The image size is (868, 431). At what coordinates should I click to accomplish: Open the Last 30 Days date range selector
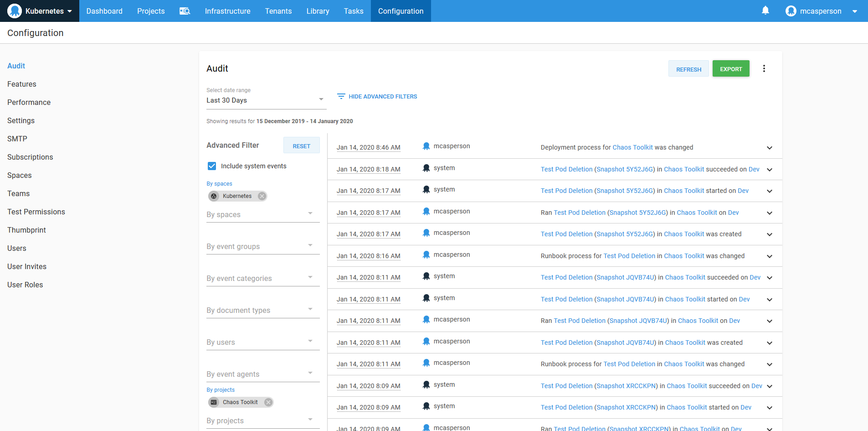click(x=266, y=100)
